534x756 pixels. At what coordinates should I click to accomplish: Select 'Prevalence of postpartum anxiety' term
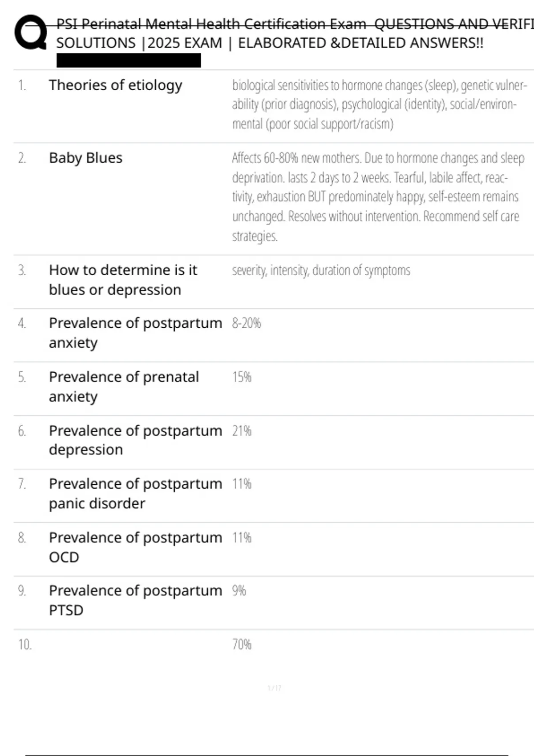[x=135, y=333]
